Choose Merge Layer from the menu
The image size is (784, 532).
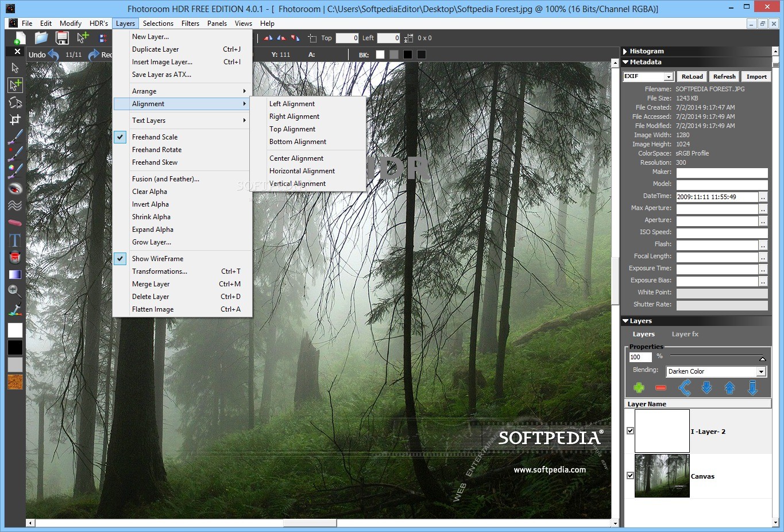[182, 284]
